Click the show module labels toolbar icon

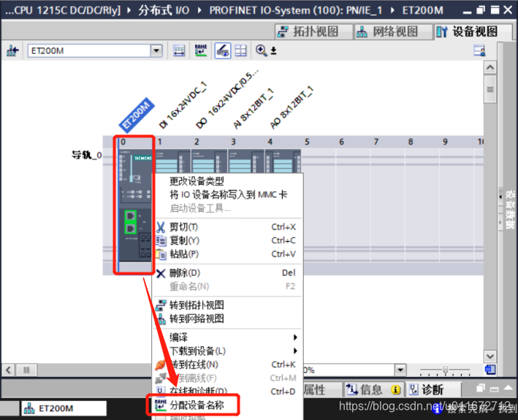(179, 51)
